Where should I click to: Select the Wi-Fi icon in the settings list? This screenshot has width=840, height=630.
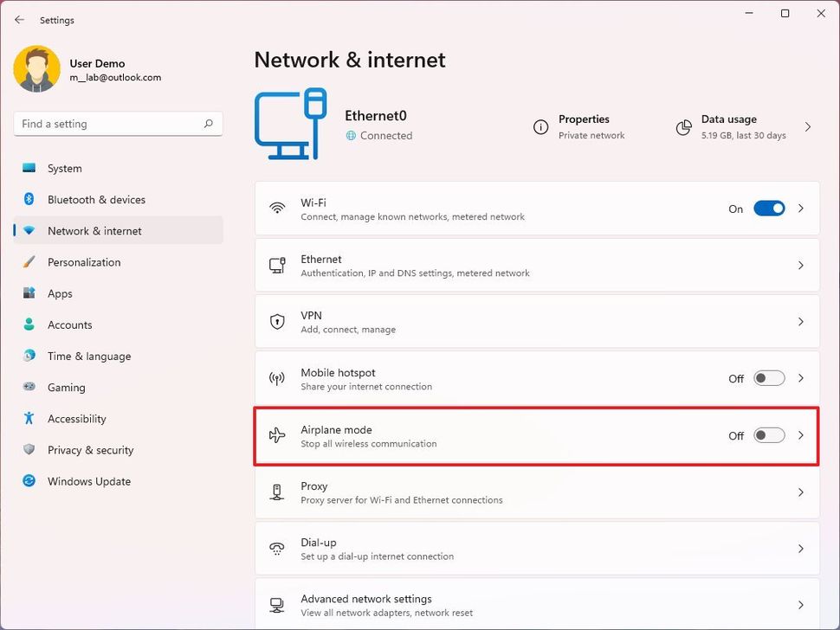pos(277,208)
